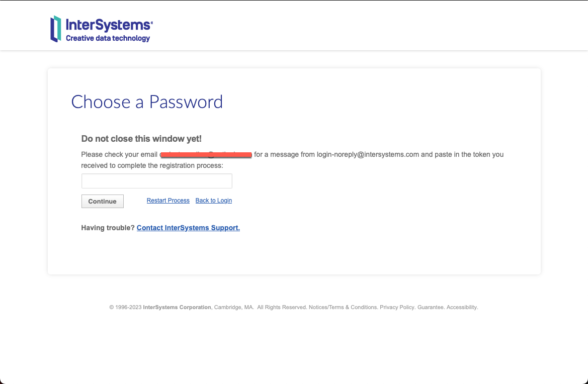Open the Restart Process link
This screenshot has height=384, width=588.
click(168, 201)
